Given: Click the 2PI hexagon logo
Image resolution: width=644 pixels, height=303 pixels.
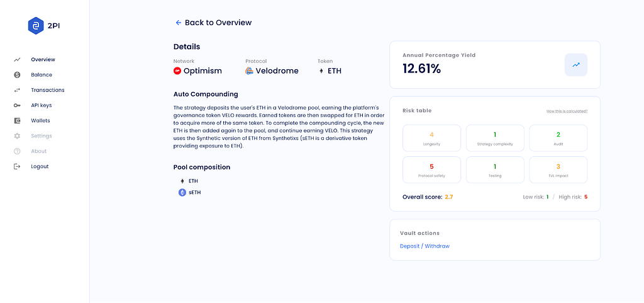Looking at the screenshot, I should (x=36, y=26).
